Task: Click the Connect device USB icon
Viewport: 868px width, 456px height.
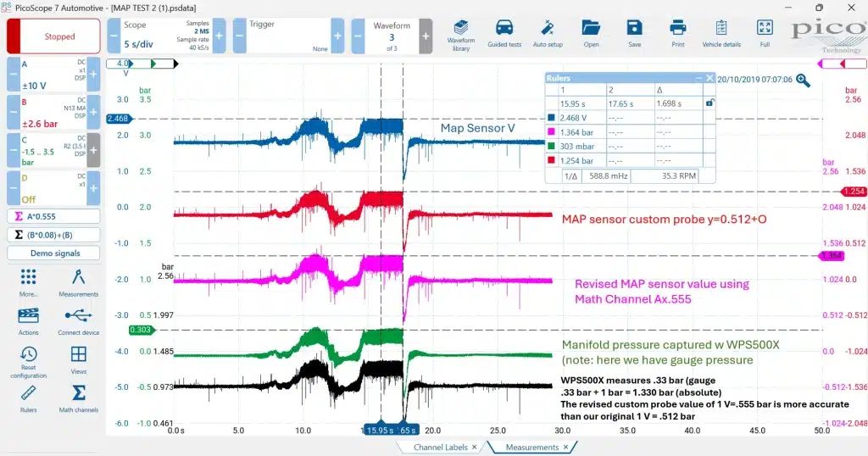Action: click(x=79, y=321)
